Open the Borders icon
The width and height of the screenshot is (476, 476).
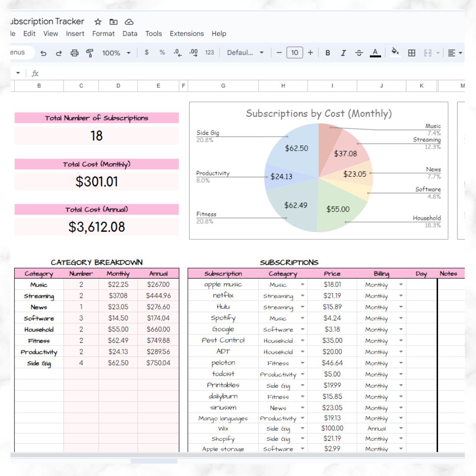tap(411, 52)
